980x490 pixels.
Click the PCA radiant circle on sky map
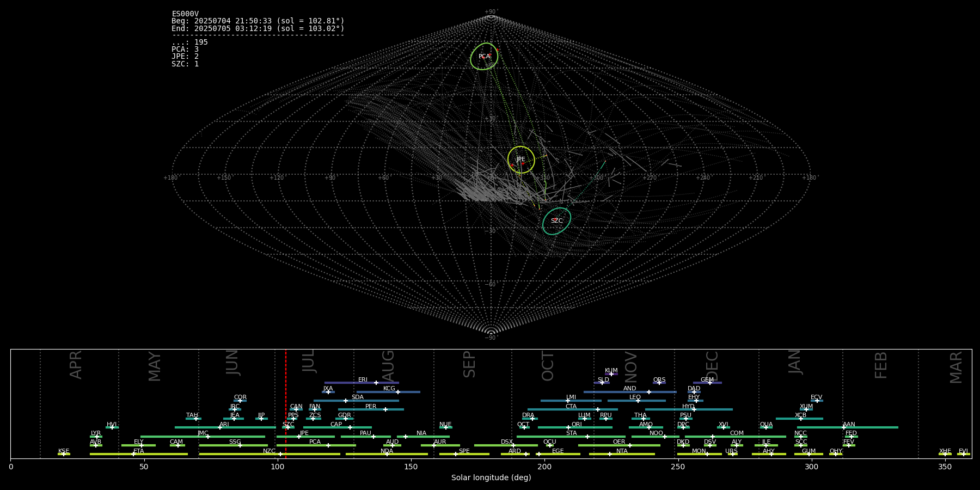pyautogui.click(x=484, y=56)
